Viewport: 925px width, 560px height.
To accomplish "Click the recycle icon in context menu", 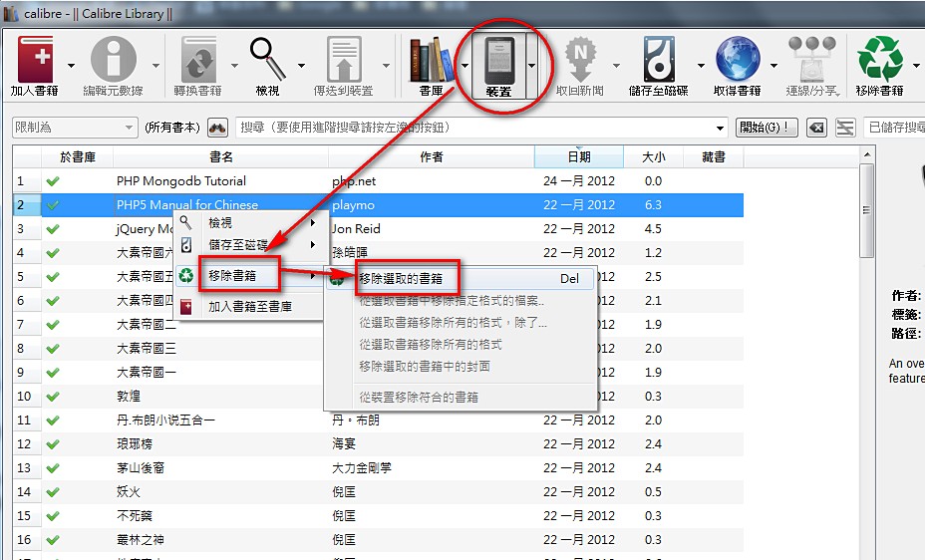I will click(x=186, y=275).
